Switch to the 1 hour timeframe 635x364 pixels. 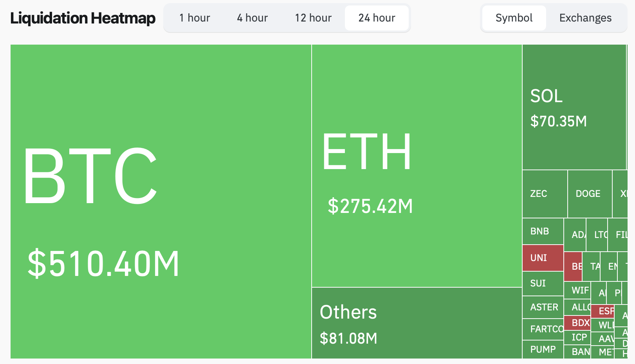pos(195,18)
